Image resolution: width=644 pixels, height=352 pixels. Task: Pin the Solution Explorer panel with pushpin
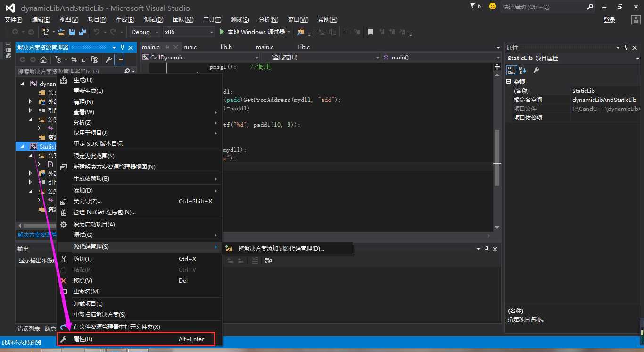point(123,48)
